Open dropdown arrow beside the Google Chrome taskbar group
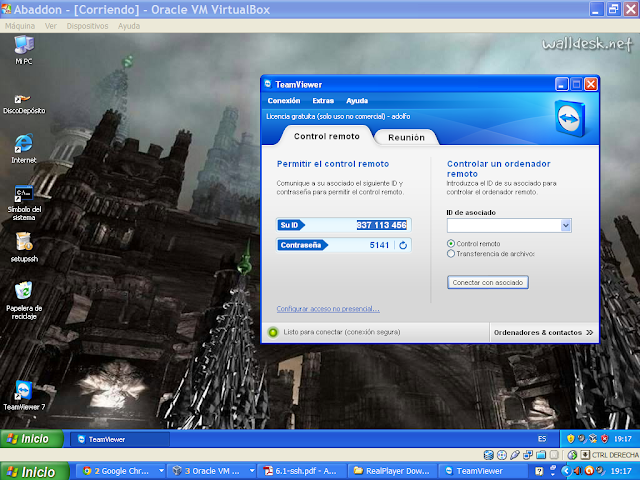Screen dimensions: 640x480 (x=162, y=471)
